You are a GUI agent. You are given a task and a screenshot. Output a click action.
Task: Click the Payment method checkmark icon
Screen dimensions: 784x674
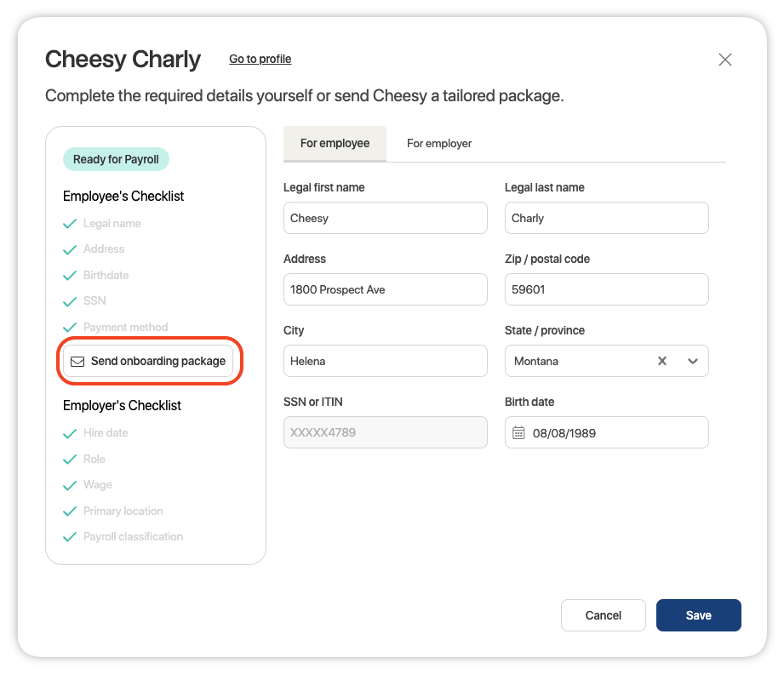pyautogui.click(x=71, y=328)
